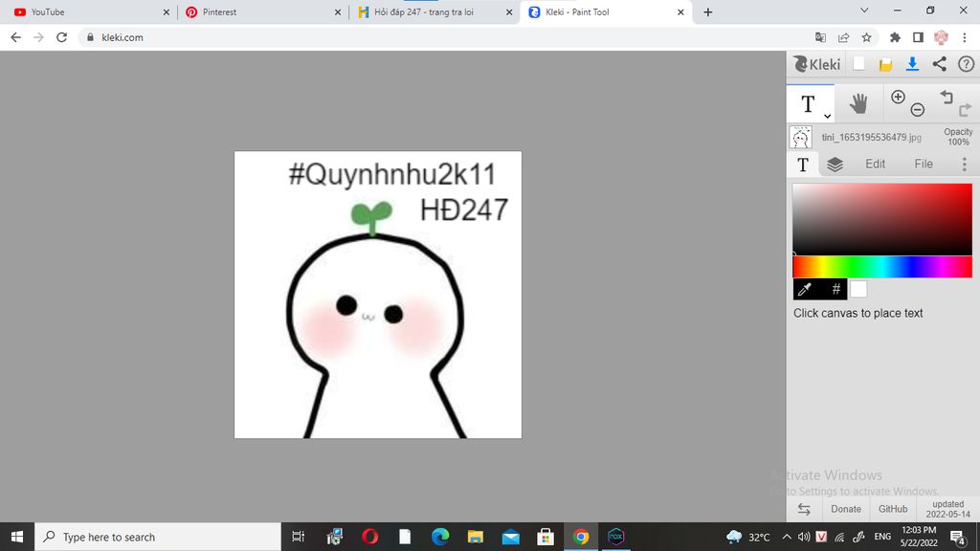Open an image file via folder icon
The image size is (980, 551).
(885, 64)
